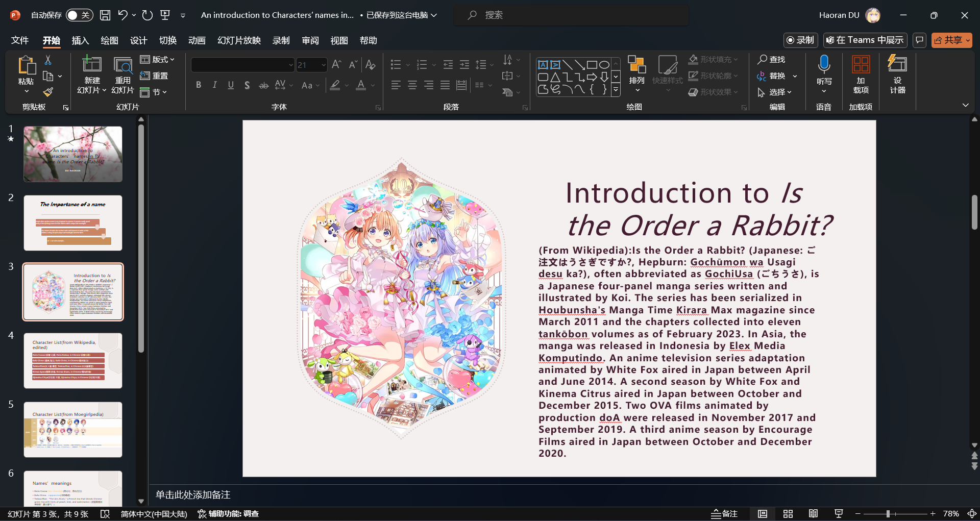Open the Share (共享) dropdown arrow
The image size is (980, 521).
(x=968, y=40)
